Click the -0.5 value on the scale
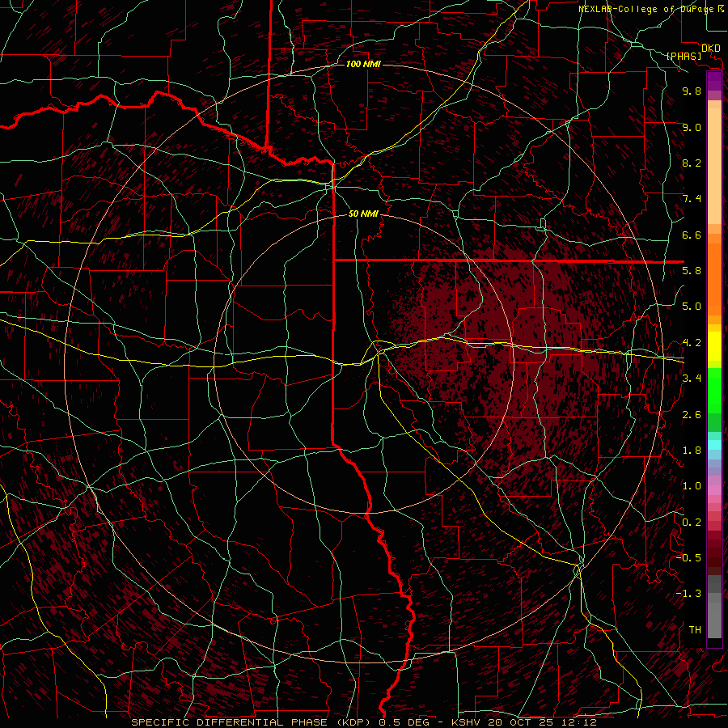728x728 pixels. pos(688,558)
